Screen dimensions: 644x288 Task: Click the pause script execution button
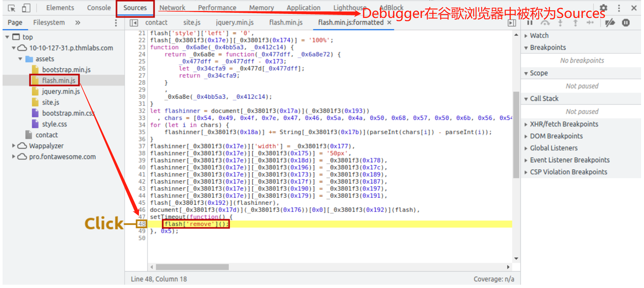pyautogui.click(x=530, y=23)
